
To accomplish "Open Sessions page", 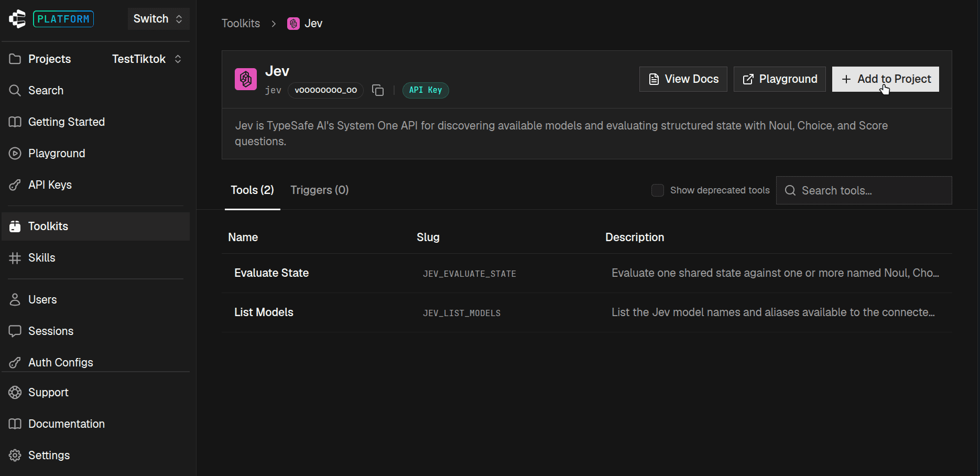I will [95, 331].
